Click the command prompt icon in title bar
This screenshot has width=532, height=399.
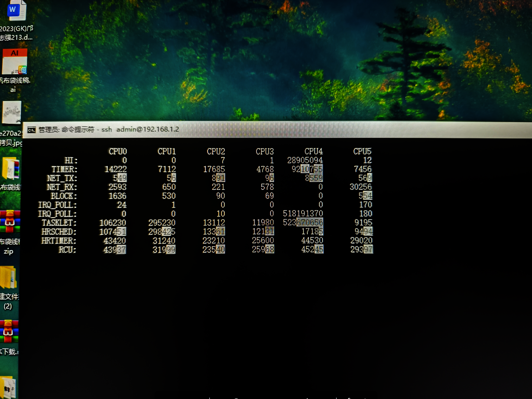32,130
